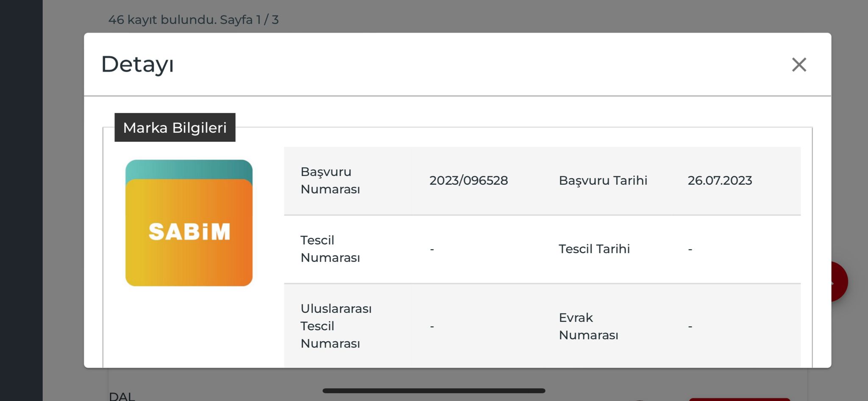Click the Tescil Tarihi label
This screenshot has width=868, height=401.
click(594, 249)
